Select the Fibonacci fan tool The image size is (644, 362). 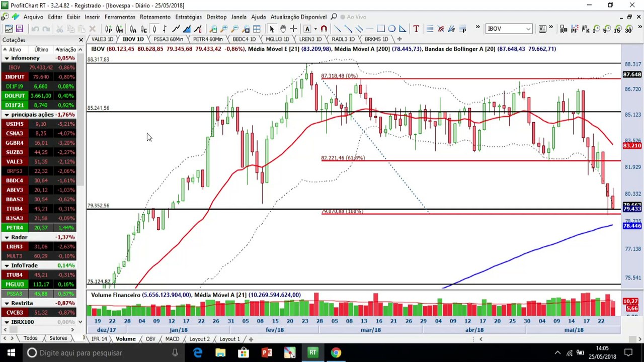(452, 29)
